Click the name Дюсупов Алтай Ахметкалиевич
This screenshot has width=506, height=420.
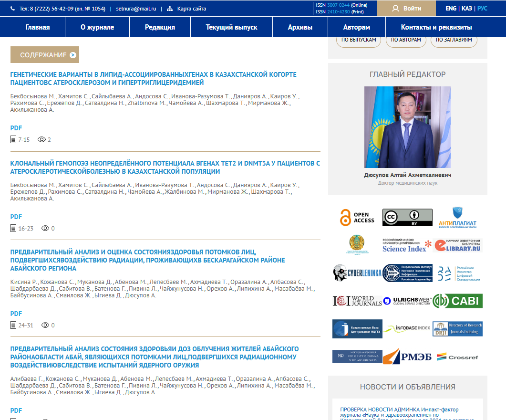408,175
